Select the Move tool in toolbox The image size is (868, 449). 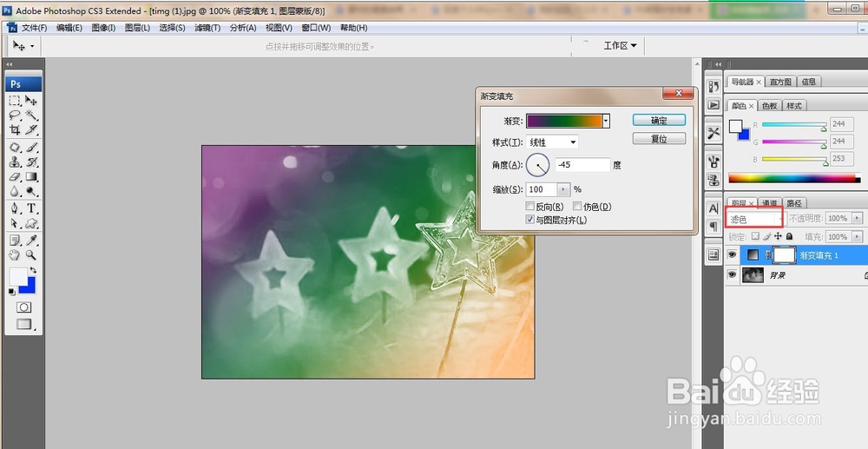pos(31,101)
